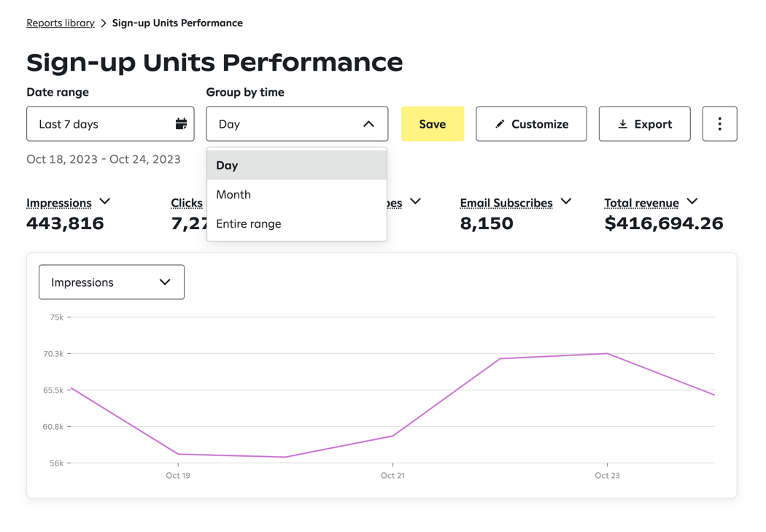This screenshot has height=532, width=766.
Task: Click the calendar icon in date range
Action: pos(181,124)
